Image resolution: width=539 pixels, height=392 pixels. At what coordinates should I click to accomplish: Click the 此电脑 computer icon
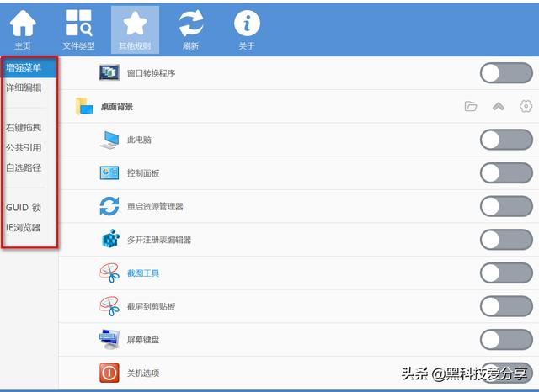pos(109,140)
